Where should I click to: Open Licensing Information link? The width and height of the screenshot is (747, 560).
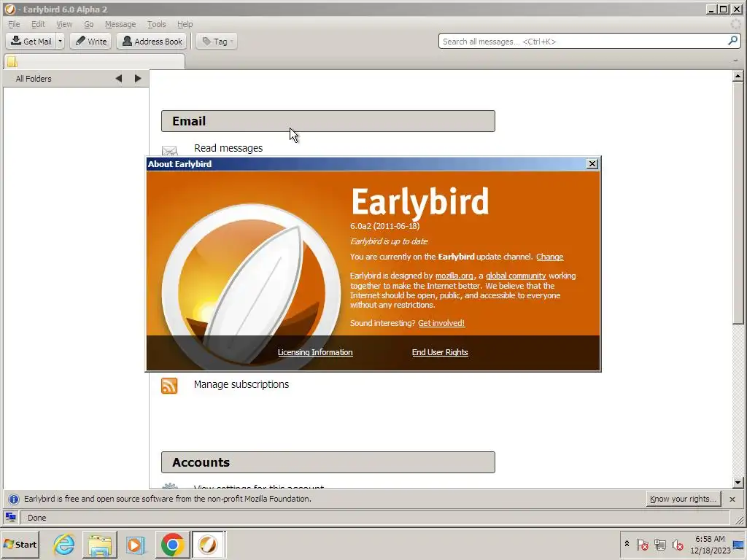315,352
